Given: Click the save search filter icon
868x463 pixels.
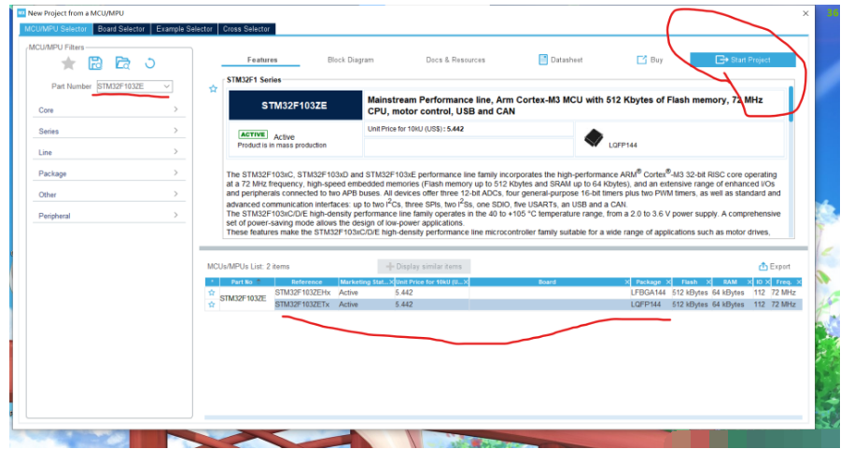Looking at the screenshot, I should 95,63.
